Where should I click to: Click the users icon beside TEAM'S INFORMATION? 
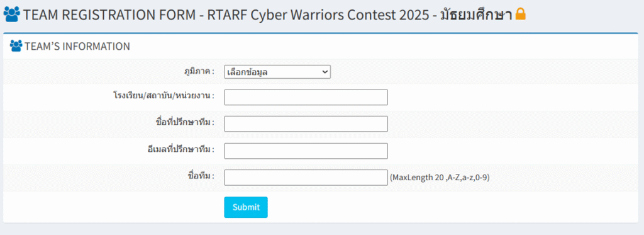[x=16, y=46]
